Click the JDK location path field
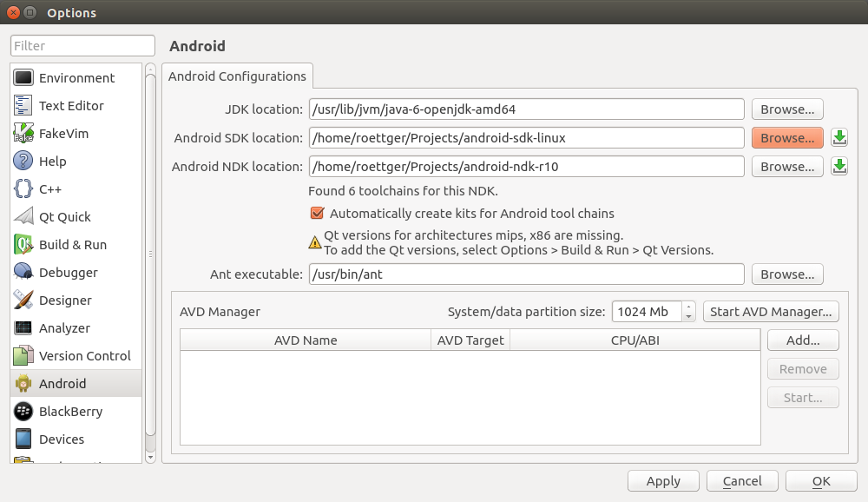This screenshot has height=502, width=868. point(527,109)
